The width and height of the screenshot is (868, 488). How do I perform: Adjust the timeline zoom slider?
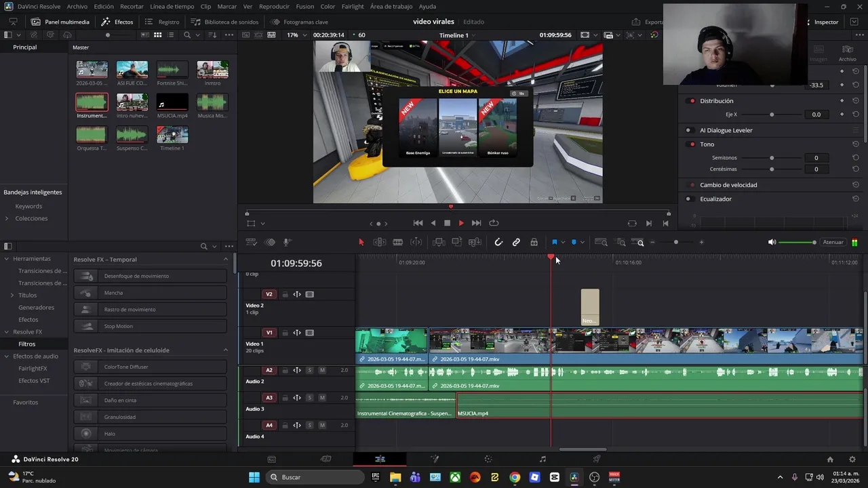(x=676, y=242)
